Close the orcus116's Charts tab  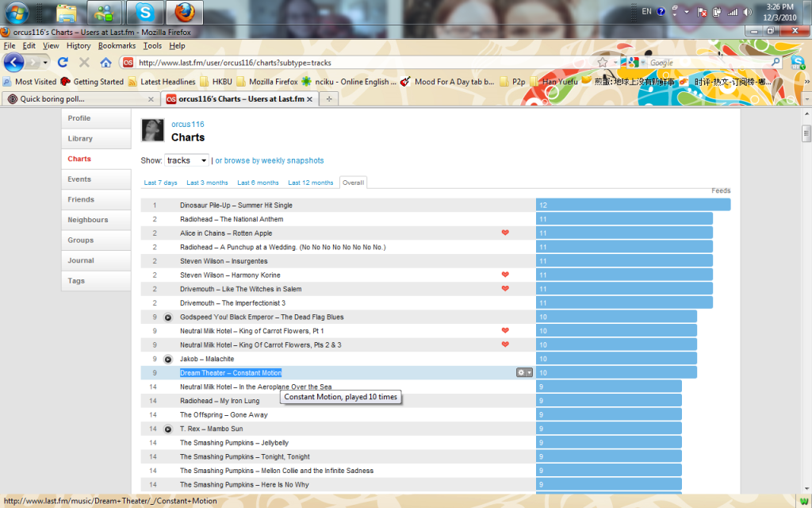pyautogui.click(x=310, y=99)
